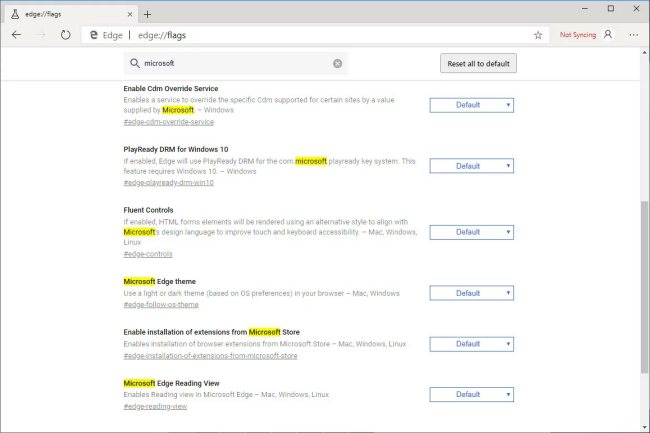Image resolution: width=650 pixels, height=433 pixels.
Task: Add this page to favorites star
Action: [x=538, y=35]
